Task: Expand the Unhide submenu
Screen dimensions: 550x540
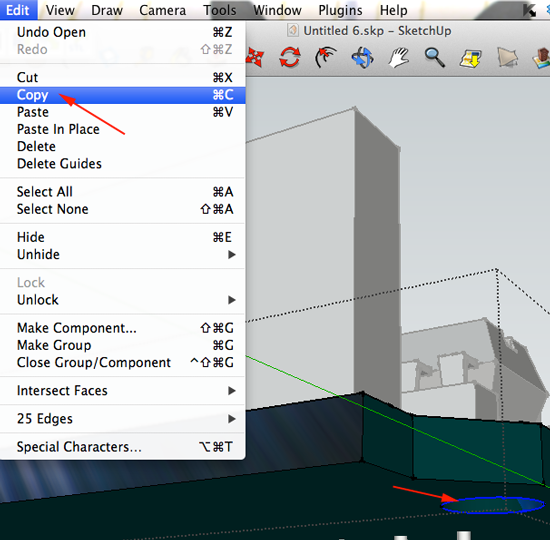Action: point(122,254)
